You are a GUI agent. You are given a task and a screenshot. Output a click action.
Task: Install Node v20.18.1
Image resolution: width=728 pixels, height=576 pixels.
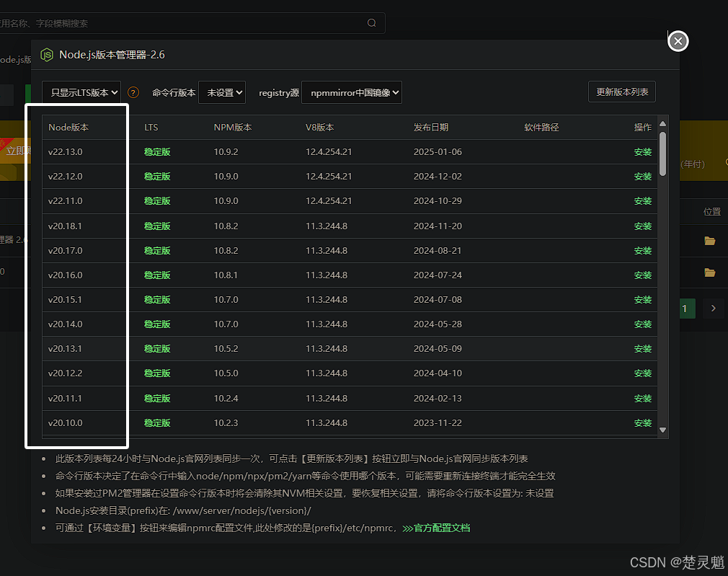(642, 226)
